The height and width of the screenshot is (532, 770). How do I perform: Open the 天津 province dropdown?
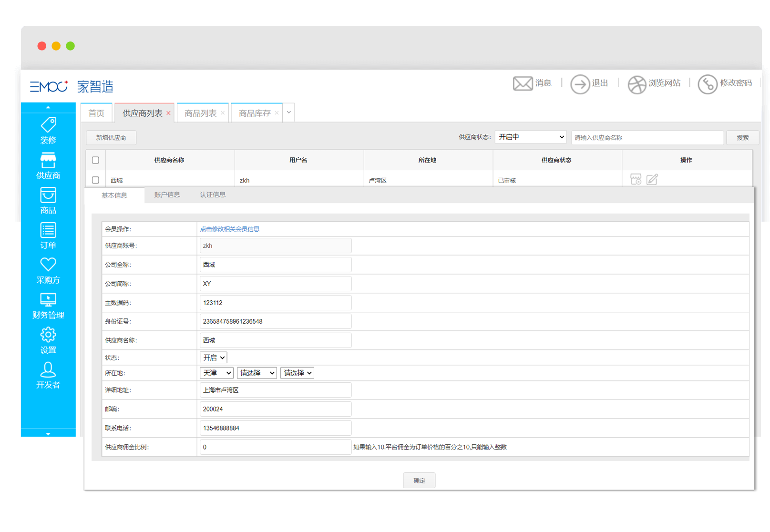click(x=216, y=373)
